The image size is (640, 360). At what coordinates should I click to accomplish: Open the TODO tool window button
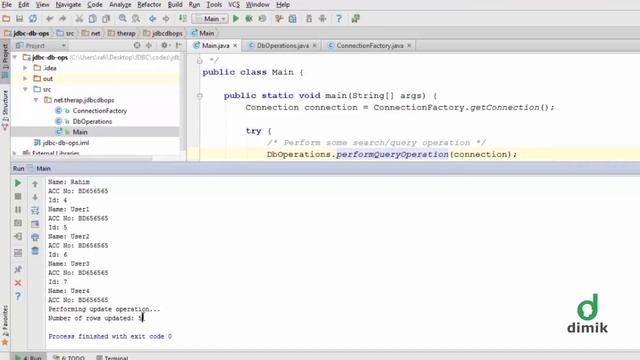click(x=69, y=358)
